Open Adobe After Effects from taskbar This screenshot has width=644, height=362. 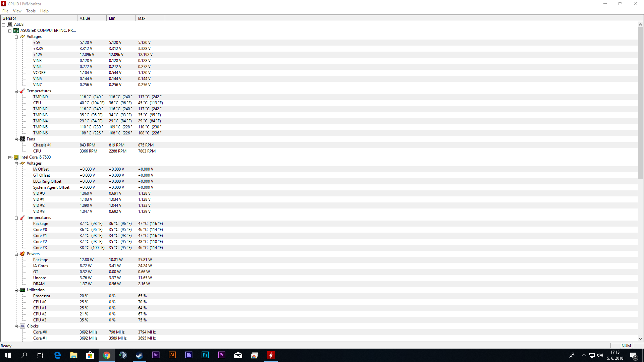(156, 355)
